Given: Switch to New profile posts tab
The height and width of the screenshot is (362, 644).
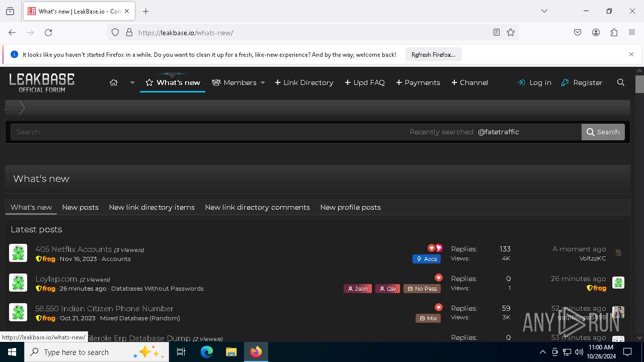Looking at the screenshot, I should coord(351,207).
